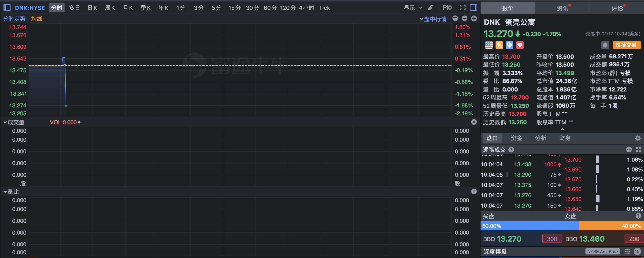The height and width of the screenshot is (258, 644).
Task: Select the 分时 intraday tab
Action: [x=57, y=8]
